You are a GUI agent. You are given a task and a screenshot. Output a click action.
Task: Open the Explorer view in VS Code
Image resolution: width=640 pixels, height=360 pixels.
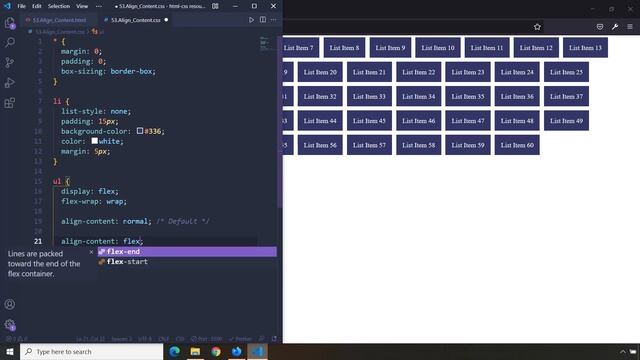click(10, 23)
